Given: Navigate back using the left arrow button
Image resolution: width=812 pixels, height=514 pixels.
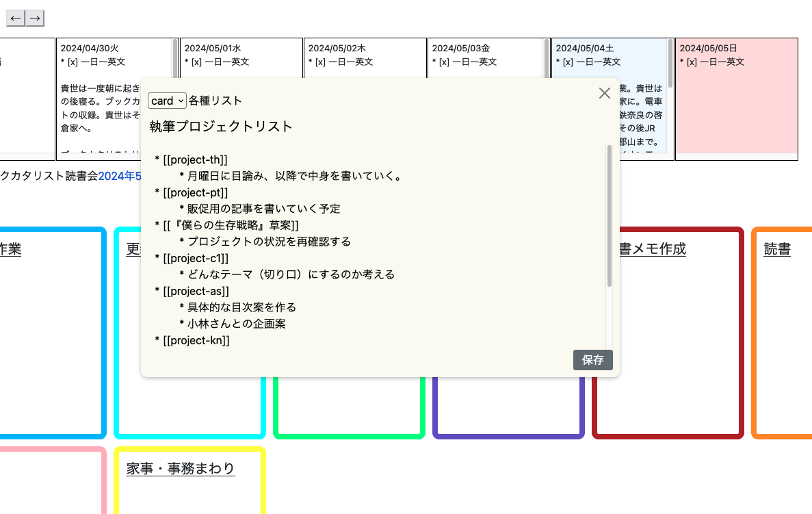Looking at the screenshot, I should 15,18.
